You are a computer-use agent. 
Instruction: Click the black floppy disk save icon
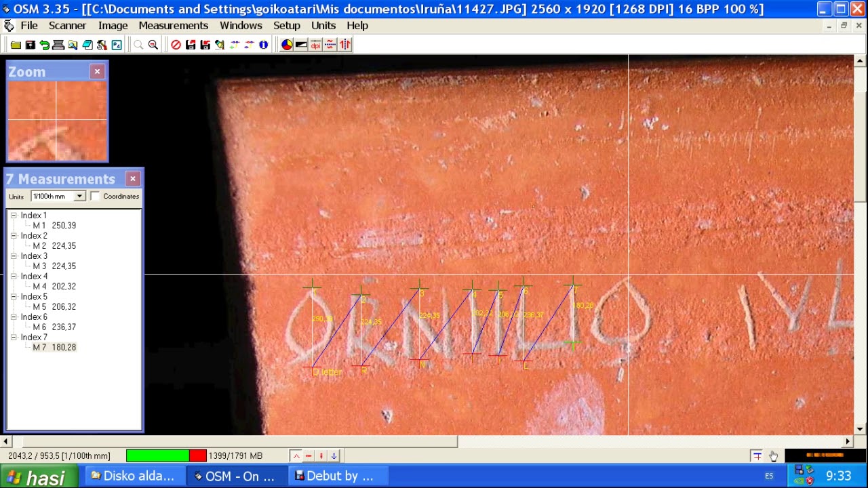pyautogui.click(x=30, y=45)
